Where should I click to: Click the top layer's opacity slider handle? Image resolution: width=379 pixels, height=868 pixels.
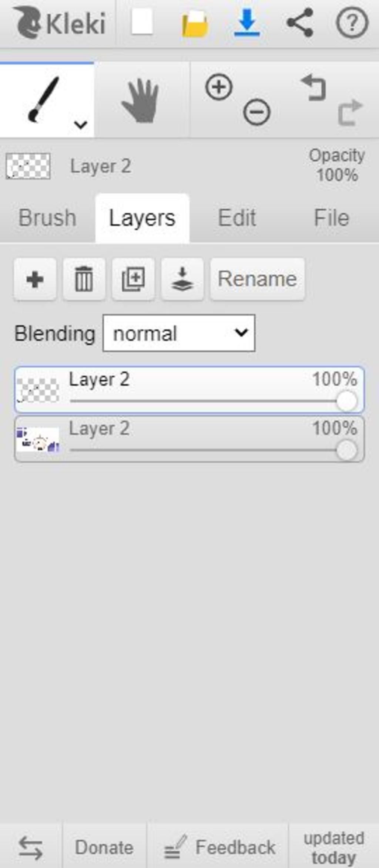tap(346, 401)
